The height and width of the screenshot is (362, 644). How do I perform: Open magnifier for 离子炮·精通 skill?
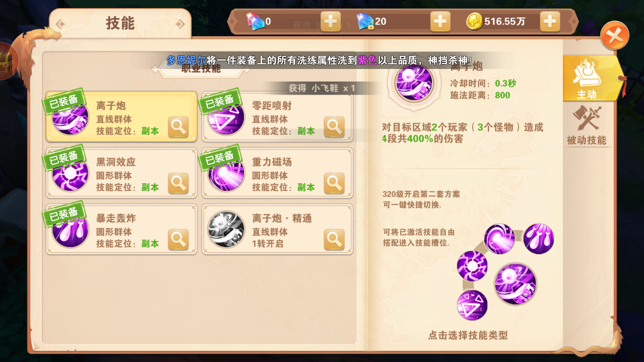tap(334, 240)
